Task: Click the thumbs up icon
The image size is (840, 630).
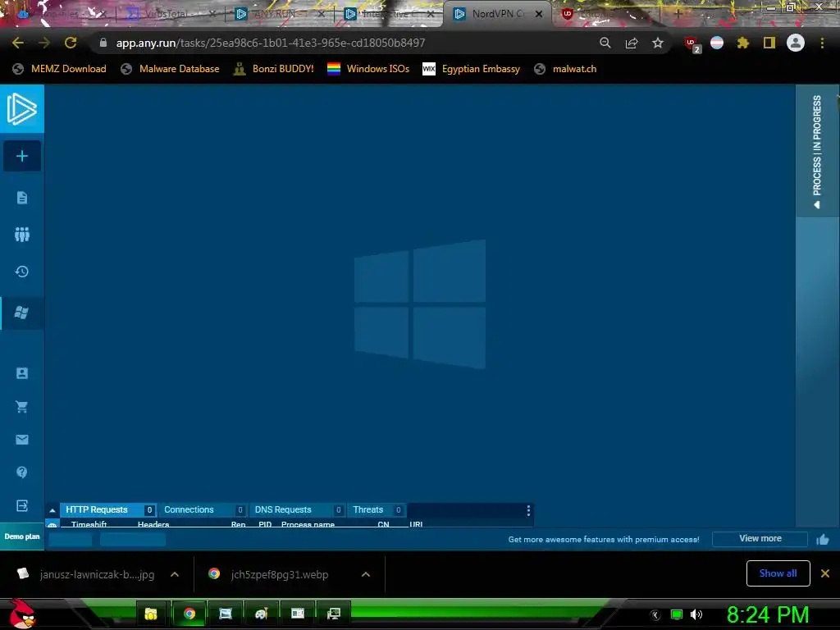Action: coord(823,539)
